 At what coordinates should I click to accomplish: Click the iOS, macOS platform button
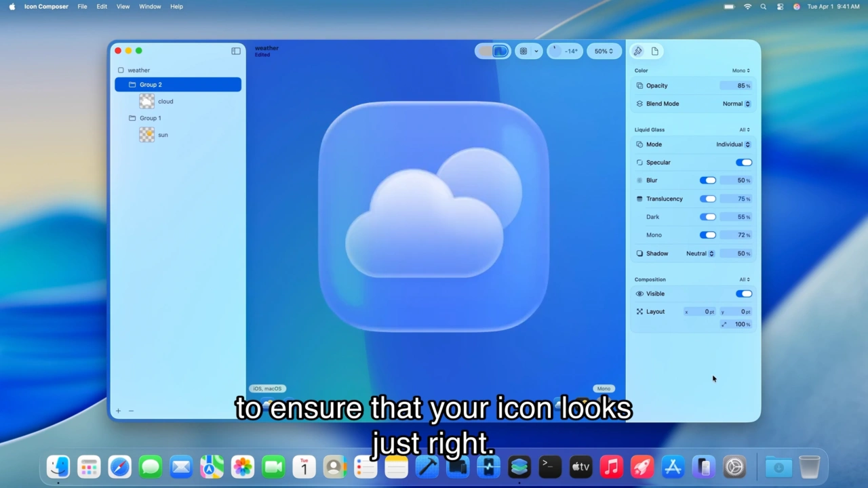pyautogui.click(x=267, y=388)
